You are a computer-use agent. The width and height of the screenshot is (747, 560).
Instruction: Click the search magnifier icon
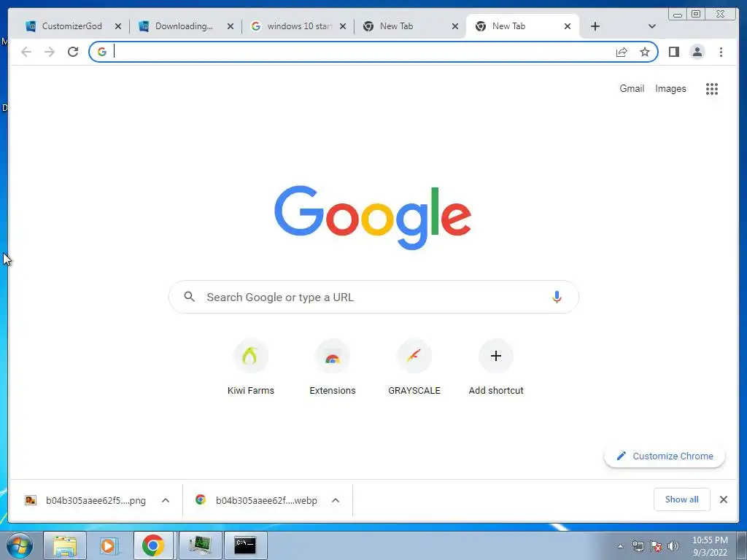pyautogui.click(x=189, y=297)
